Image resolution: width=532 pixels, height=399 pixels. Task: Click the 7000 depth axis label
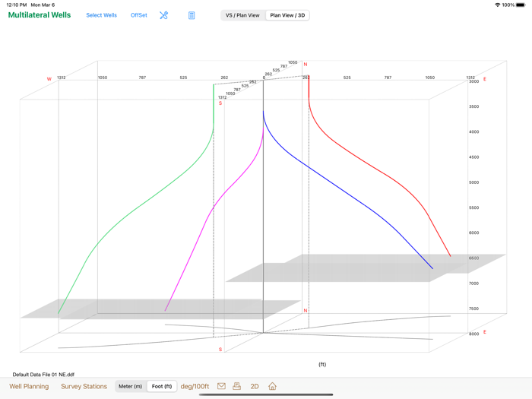pos(473,283)
